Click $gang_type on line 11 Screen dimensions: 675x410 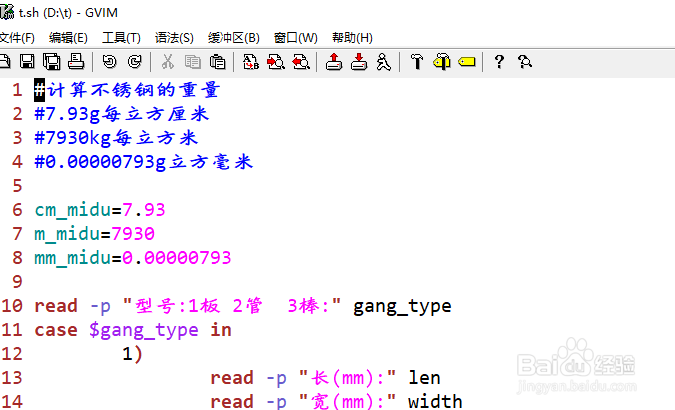pos(144,331)
